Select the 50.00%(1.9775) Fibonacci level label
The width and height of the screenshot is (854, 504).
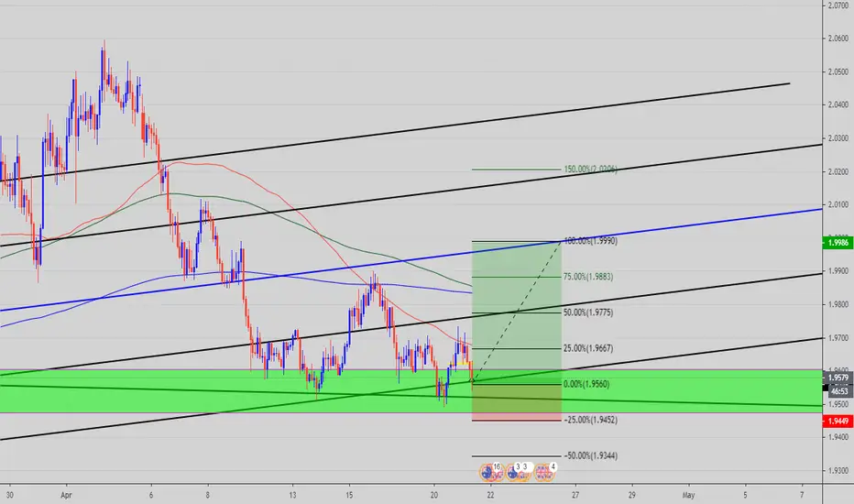[588, 312]
